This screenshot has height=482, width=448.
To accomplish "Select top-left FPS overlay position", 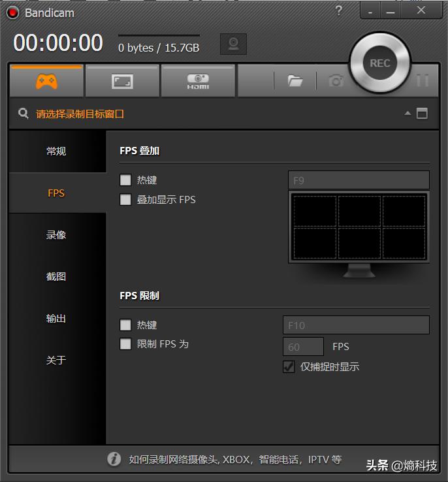I will pyautogui.click(x=315, y=211).
